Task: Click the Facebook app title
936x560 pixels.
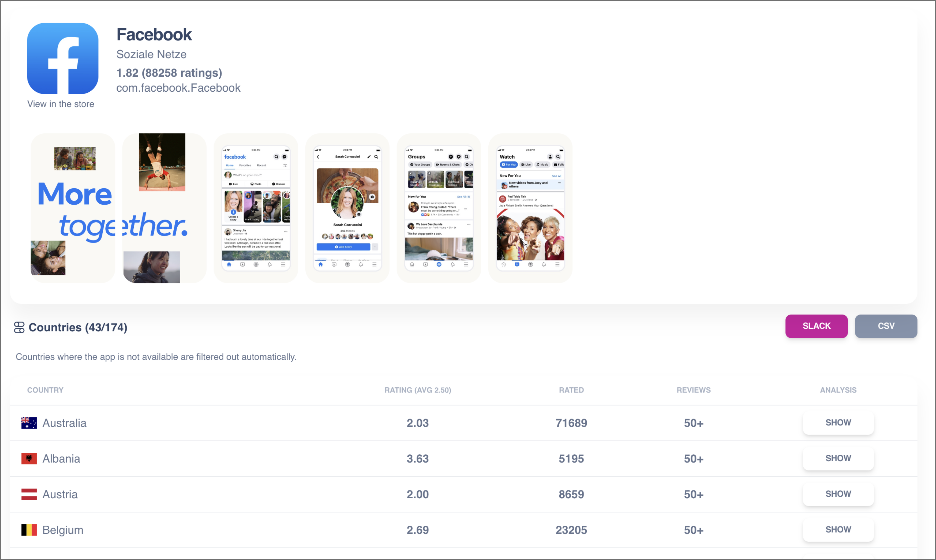Action: pos(154,34)
